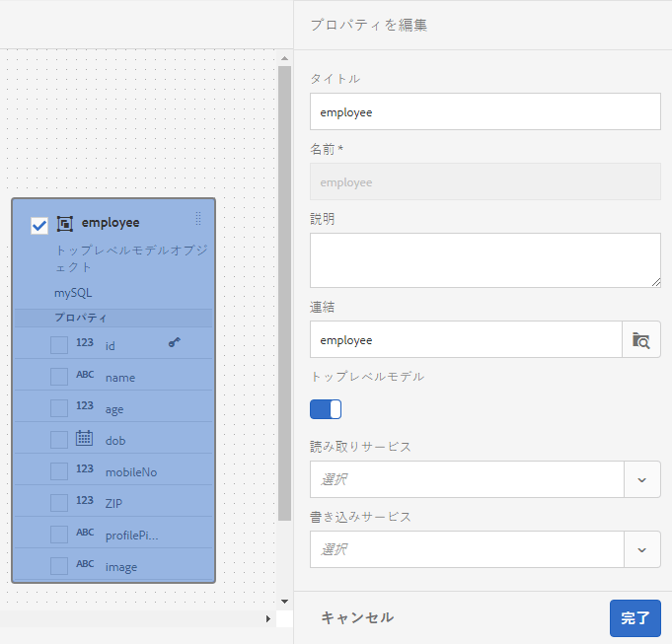Click the 123 type icon for mobileNo
Screen dimensions: 672x644
click(85, 468)
